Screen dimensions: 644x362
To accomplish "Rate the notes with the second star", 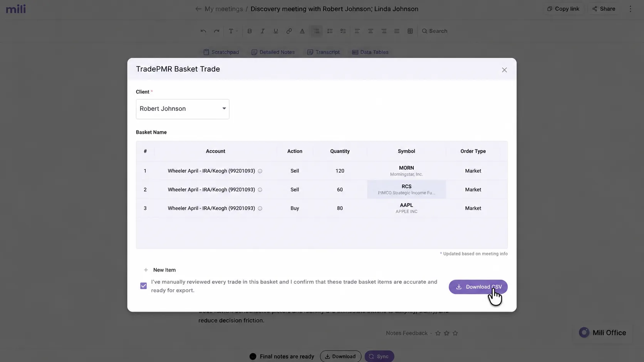I will coord(446,333).
